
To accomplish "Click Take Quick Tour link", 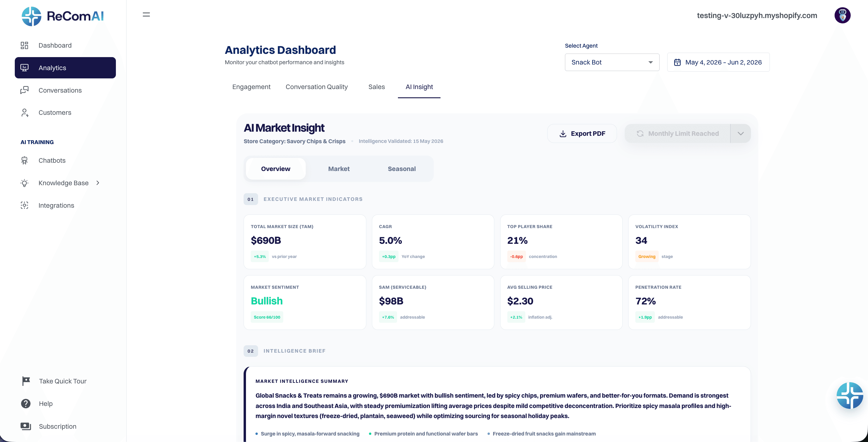I will click(63, 381).
